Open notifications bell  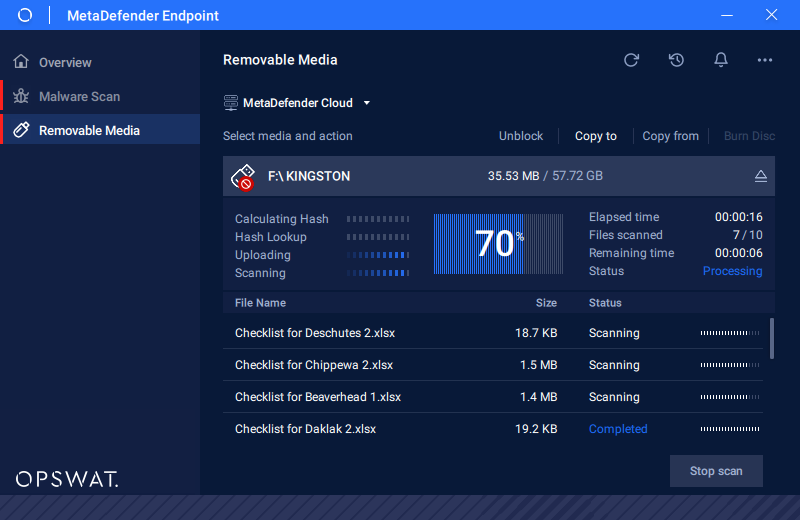[x=720, y=60]
